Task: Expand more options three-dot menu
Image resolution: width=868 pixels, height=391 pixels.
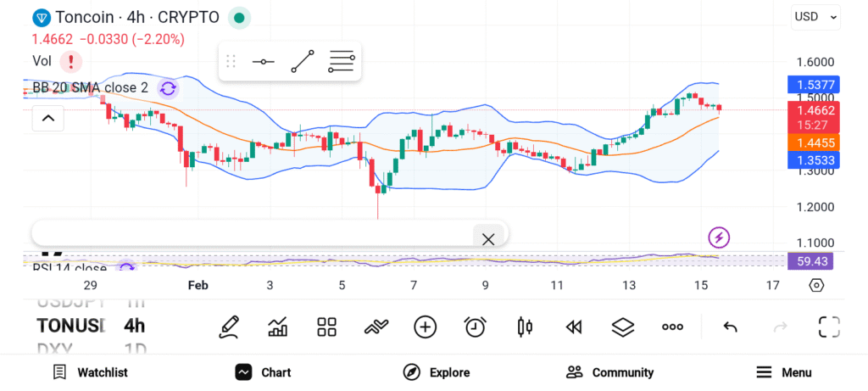Action: (x=673, y=327)
